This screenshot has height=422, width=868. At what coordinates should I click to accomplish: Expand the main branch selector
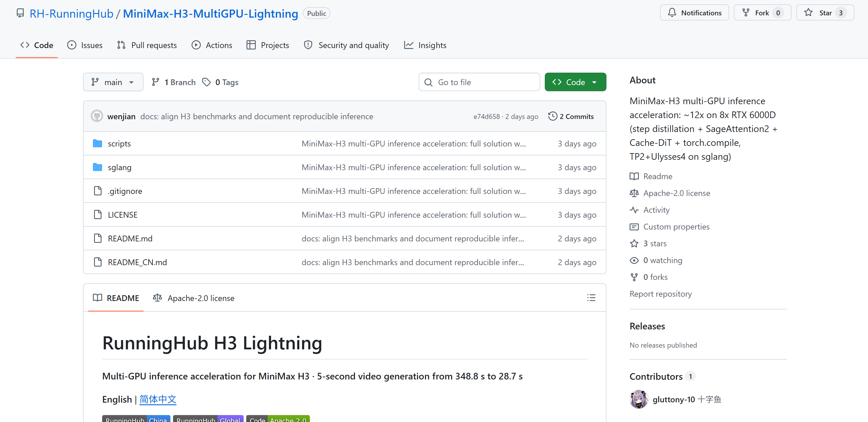[113, 82]
